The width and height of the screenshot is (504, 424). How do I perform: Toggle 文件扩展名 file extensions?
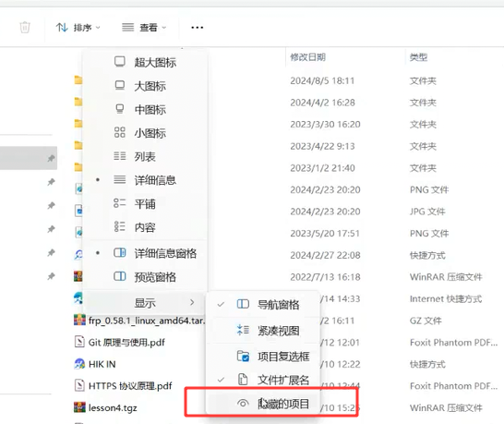coord(263,380)
